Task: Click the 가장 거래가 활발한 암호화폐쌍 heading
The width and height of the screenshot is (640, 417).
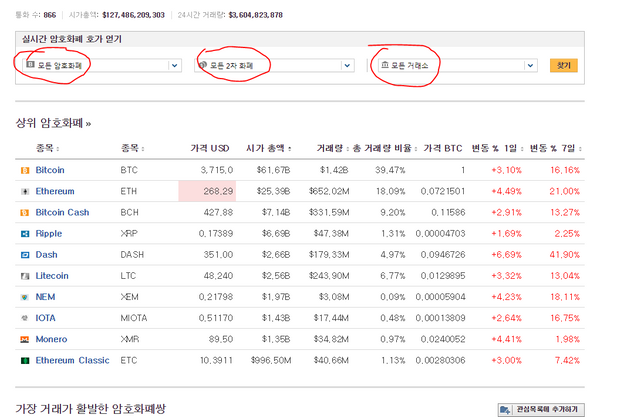Action: coord(91,408)
